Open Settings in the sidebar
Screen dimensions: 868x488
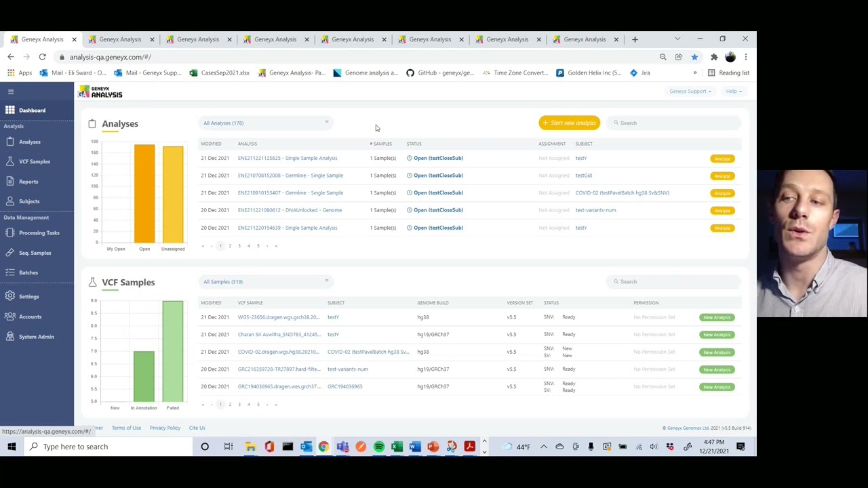(x=29, y=297)
